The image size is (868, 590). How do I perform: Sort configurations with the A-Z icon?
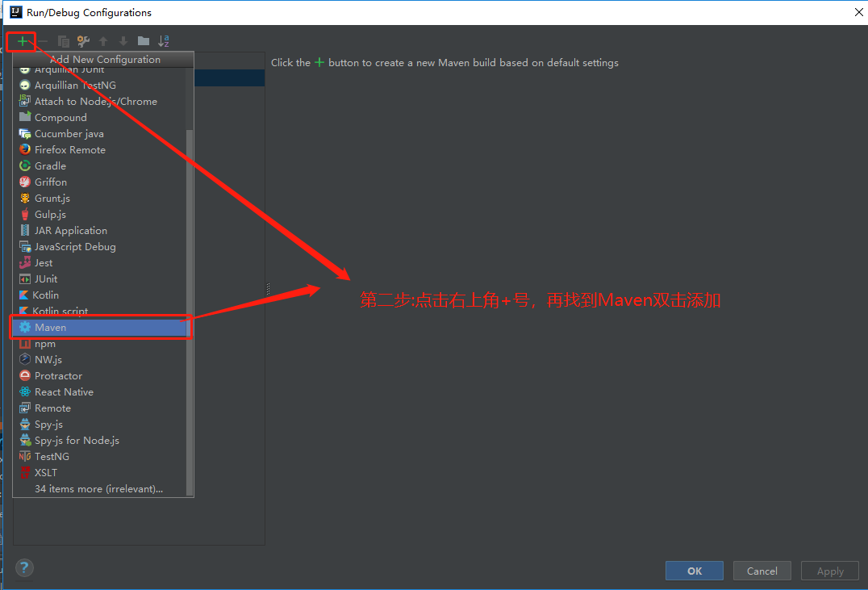(x=163, y=41)
